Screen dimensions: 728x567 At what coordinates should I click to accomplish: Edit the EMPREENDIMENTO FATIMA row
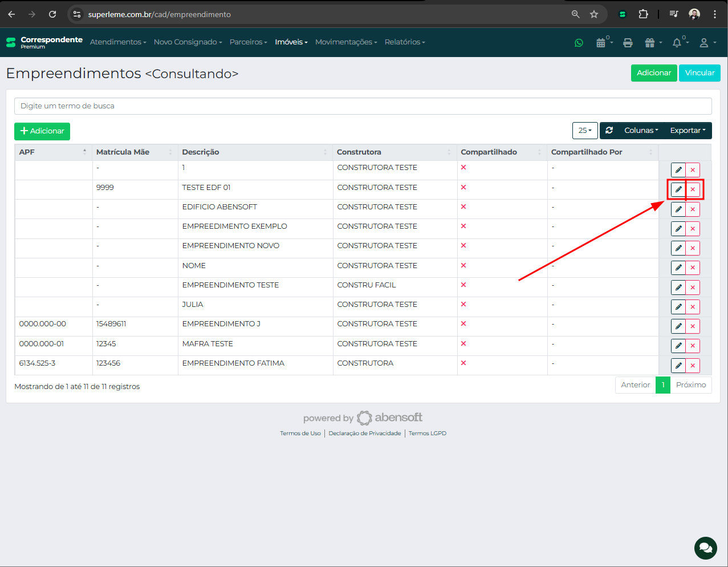678,366
